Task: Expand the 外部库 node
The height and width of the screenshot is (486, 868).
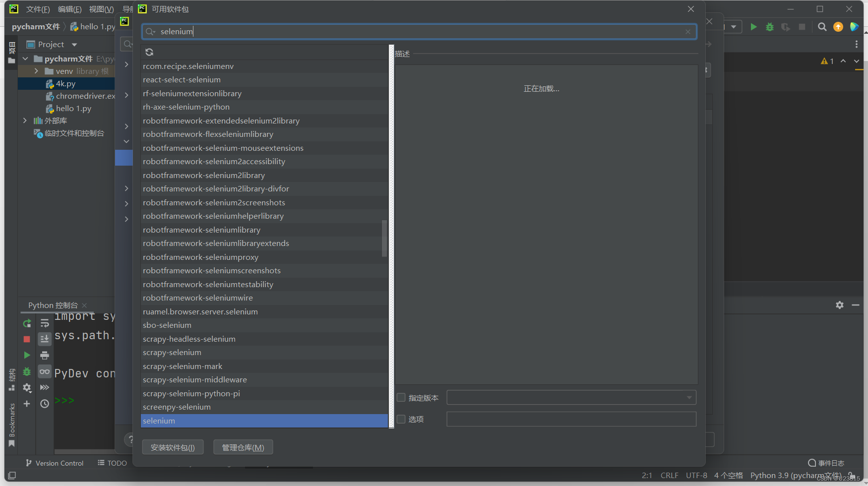Action: click(25, 121)
